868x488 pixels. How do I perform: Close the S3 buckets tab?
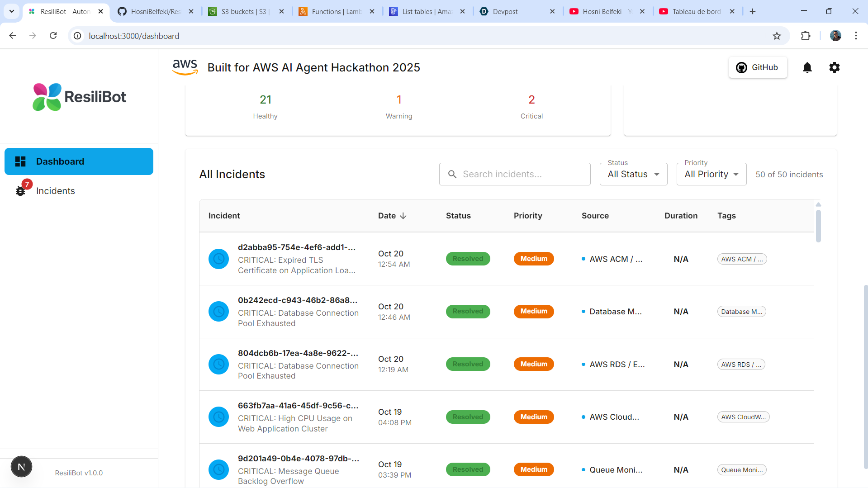point(281,11)
